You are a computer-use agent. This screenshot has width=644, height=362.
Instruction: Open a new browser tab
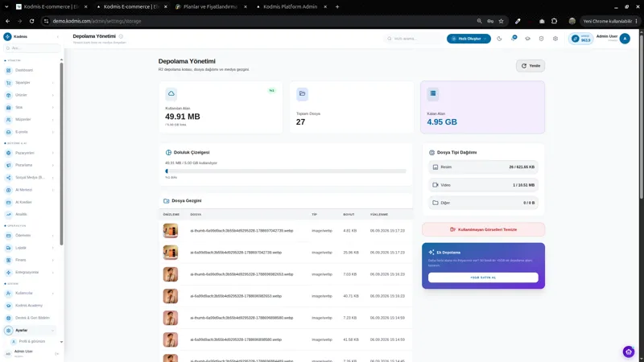pyautogui.click(x=337, y=6)
